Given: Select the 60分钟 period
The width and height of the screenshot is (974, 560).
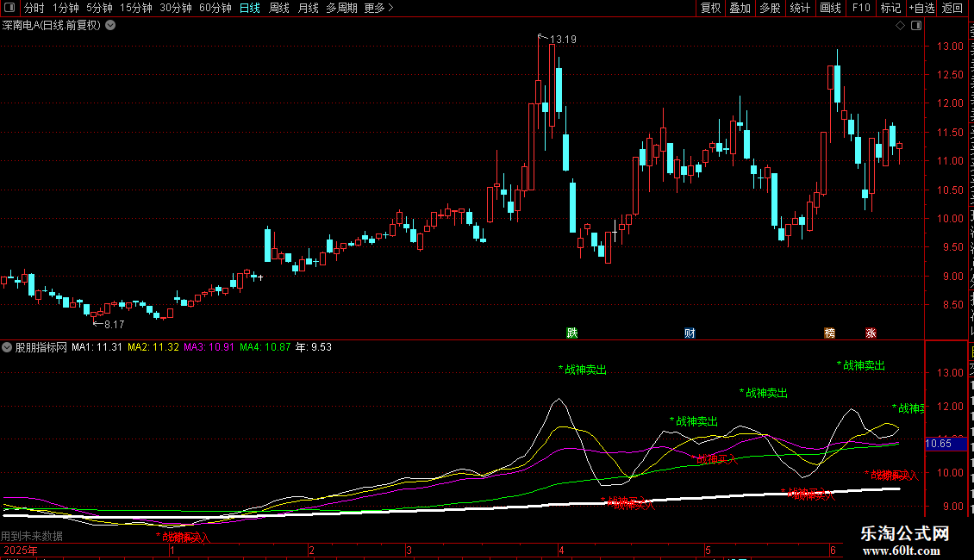Looking at the screenshot, I should coord(215,8).
